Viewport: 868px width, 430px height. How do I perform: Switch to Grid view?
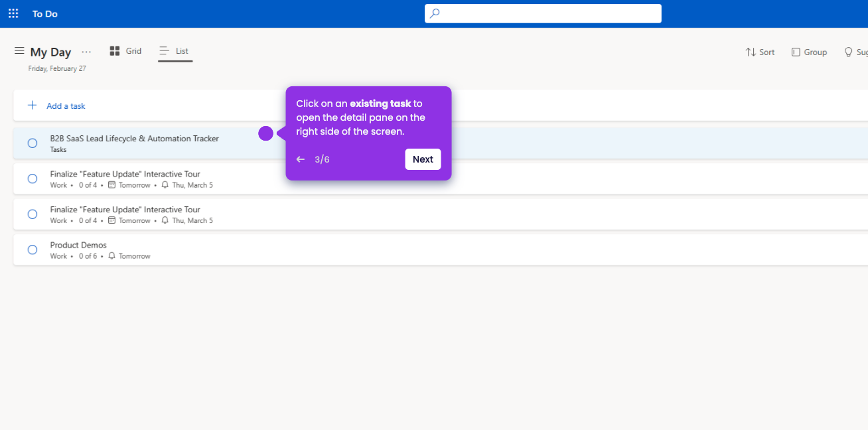point(125,51)
